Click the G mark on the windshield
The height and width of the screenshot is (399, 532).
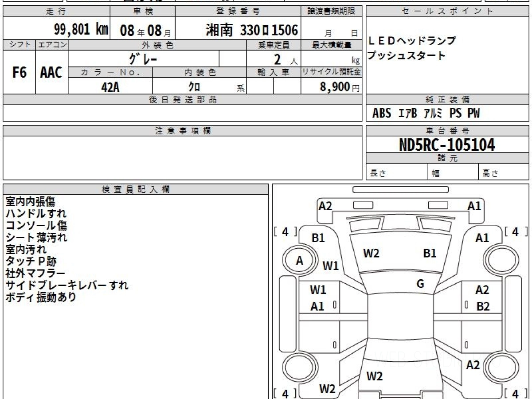420,284
